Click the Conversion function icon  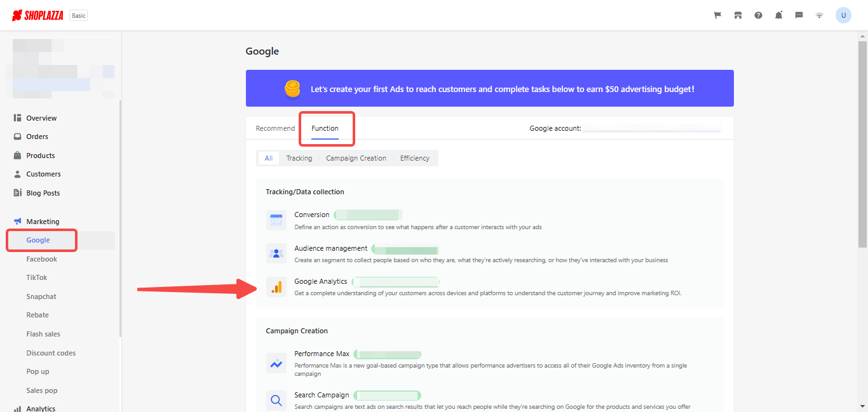[x=276, y=220]
